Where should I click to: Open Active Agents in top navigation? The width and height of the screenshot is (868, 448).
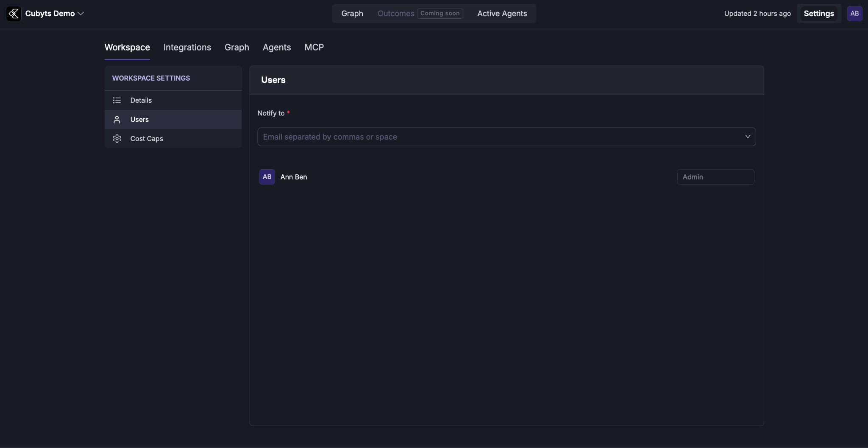click(502, 14)
